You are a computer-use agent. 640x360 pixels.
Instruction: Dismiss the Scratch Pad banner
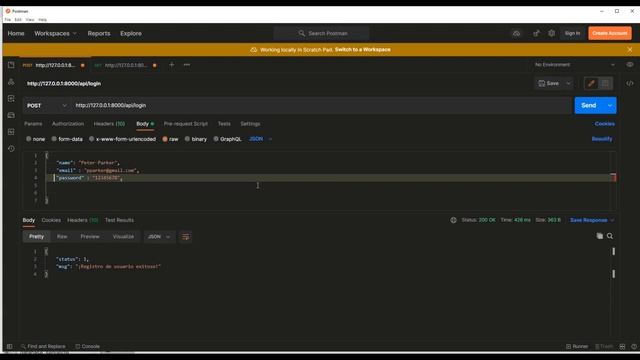(x=630, y=49)
